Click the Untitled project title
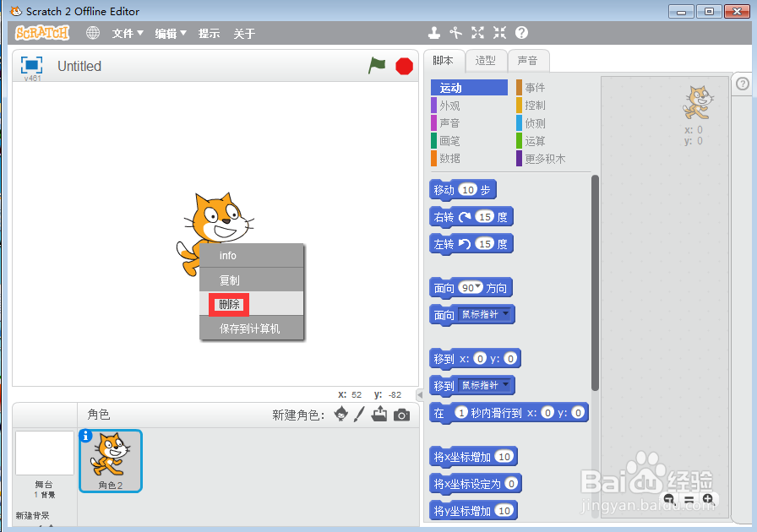 click(79, 66)
